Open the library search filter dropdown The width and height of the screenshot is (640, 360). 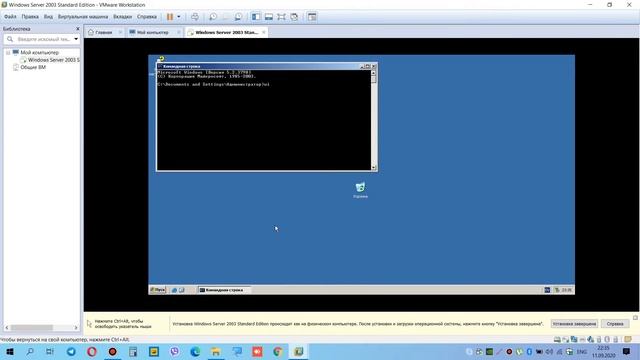click(76, 39)
